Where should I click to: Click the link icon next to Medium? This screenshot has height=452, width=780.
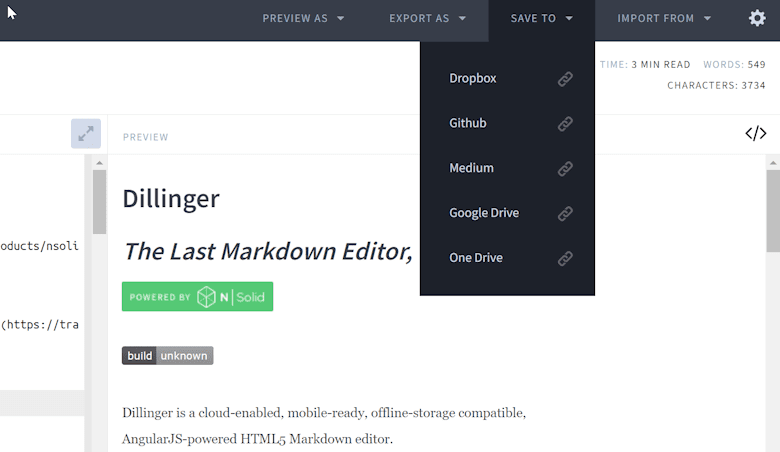click(565, 169)
